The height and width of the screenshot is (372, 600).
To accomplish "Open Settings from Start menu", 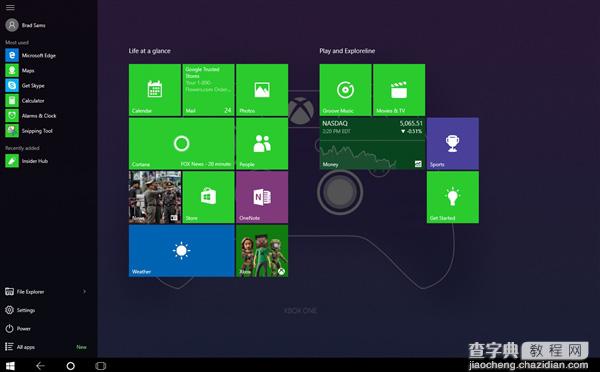I will [x=20, y=310].
